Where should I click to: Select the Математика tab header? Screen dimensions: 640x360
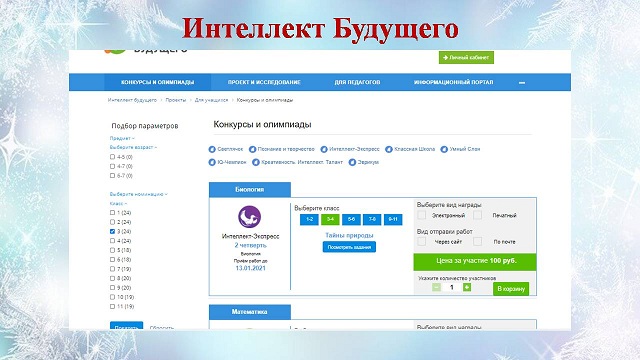[250, 312]
